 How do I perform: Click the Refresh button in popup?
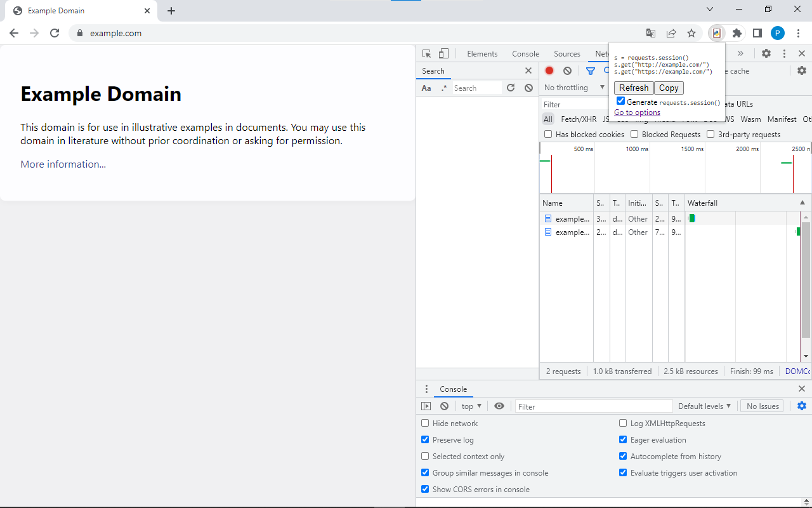point(634,88)
